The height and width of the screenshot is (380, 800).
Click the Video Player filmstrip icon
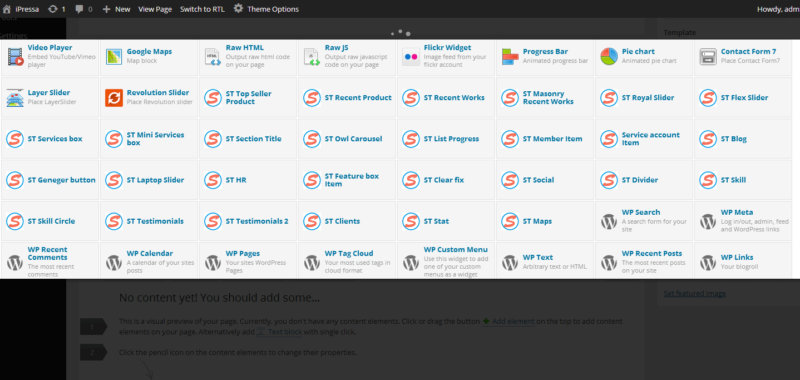[x=15, y=56]
